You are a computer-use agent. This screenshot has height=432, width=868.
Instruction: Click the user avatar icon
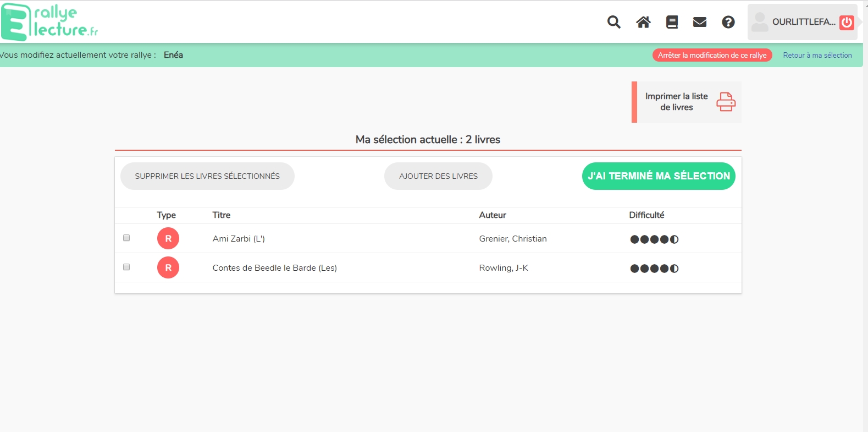point(760,22)
